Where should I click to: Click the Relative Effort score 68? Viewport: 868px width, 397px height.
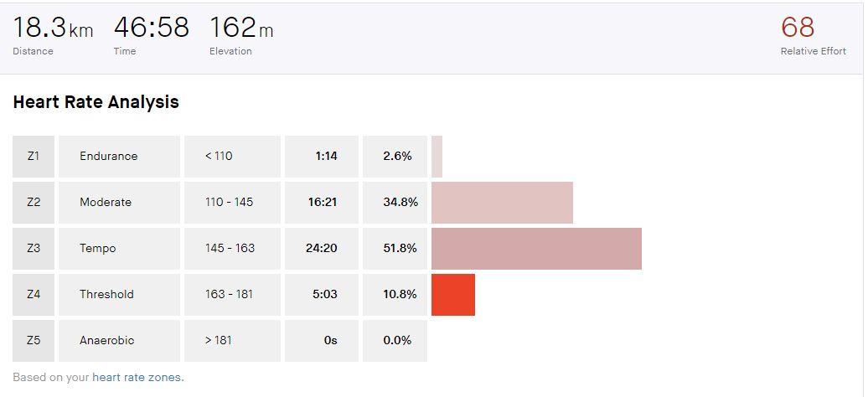point(797,28)
